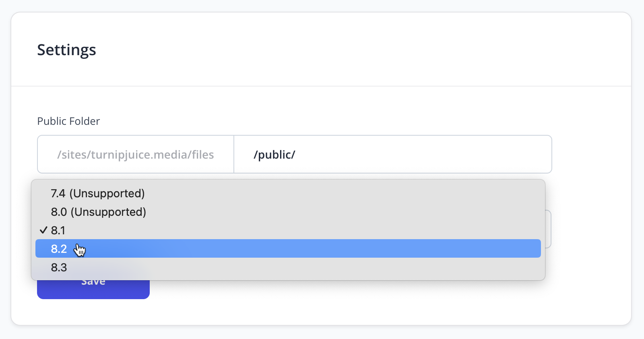Click the number 7.4 at list top
Screen dimensions: 644x339
tap(58, 194)
